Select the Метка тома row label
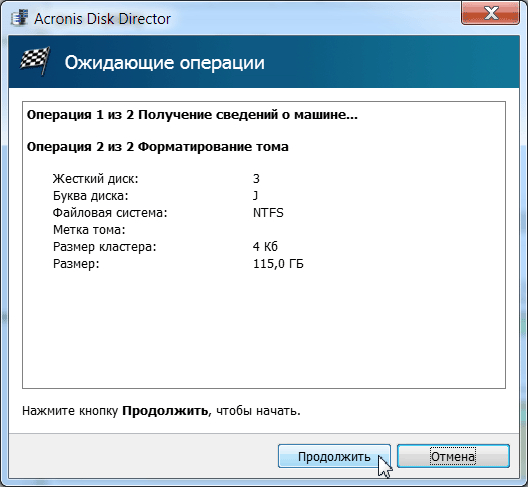 pyautogui.click(x=89, y=230)
